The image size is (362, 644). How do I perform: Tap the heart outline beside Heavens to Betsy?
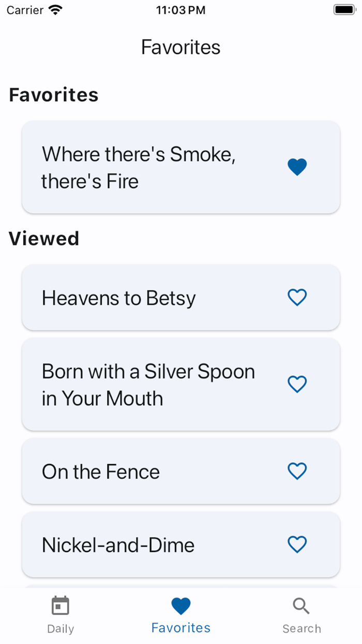(x=297, y=298)
